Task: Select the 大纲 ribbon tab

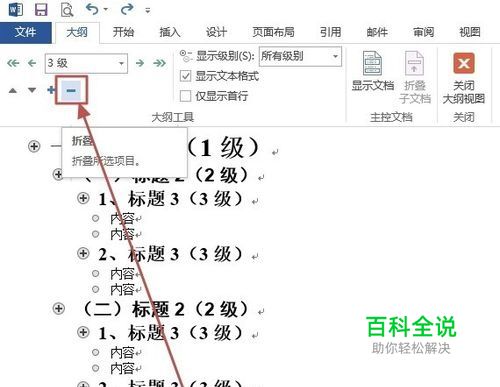Action: 77,33
